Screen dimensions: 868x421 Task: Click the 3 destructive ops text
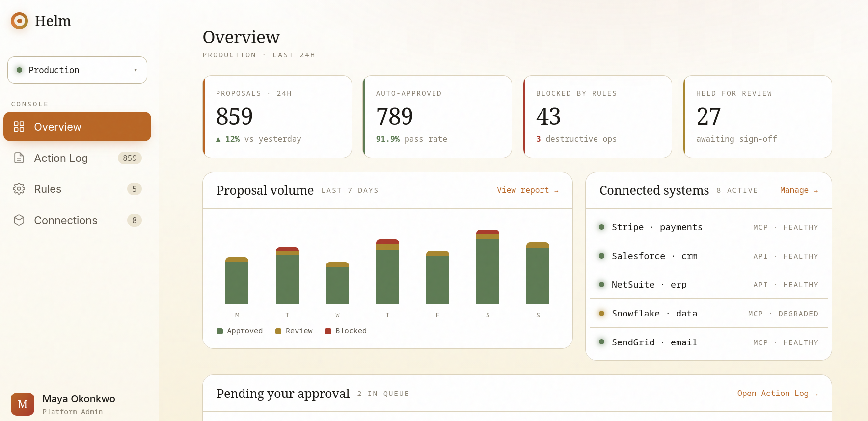(x=576, y=139)
